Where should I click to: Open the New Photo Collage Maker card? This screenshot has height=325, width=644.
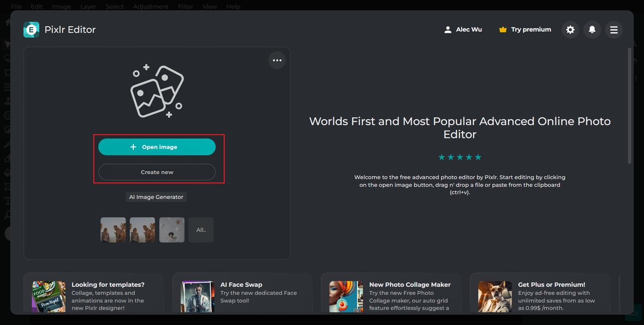click(391, 294)
